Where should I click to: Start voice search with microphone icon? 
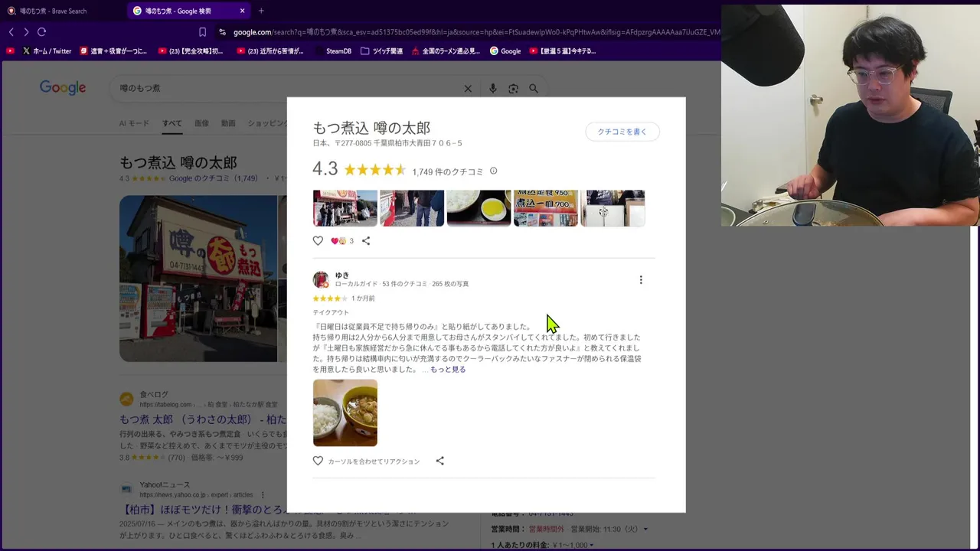pyautogui.click(x=492, y=89)
